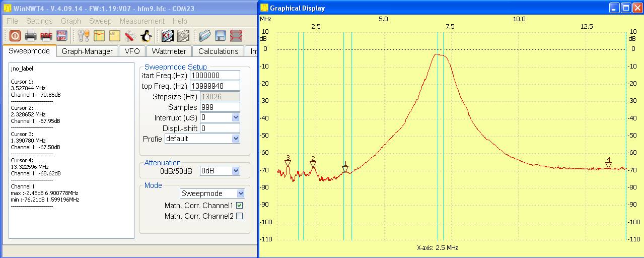Viewport: 644px width, 258px height.
Task: Click cursor marker 4 on the graph
Action: pyautogui.click(x=608, y=165)
